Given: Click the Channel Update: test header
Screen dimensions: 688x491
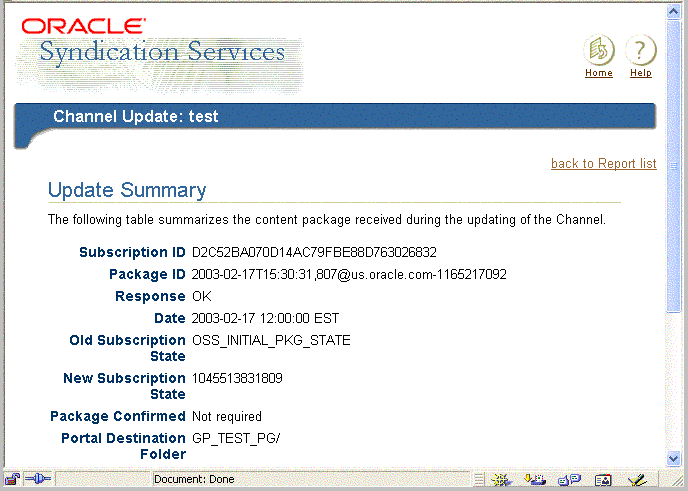Looking at the screenshot, I should tap(136, 116).
